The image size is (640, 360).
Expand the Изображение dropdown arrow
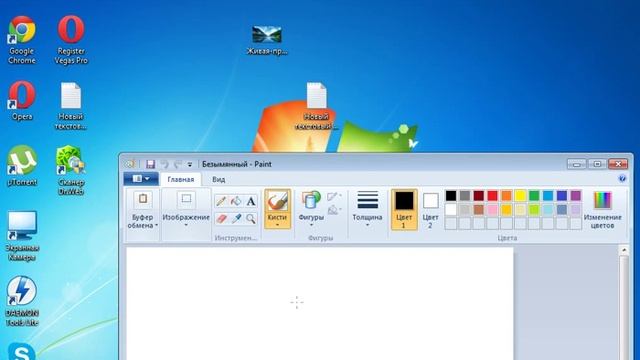click(x=186, y=225)
